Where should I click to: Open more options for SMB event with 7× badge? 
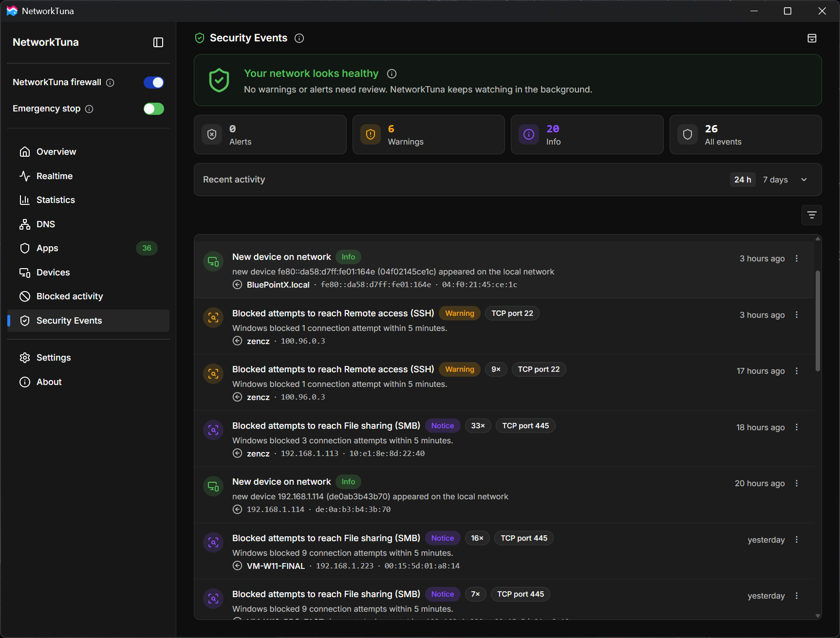point(797,596)
